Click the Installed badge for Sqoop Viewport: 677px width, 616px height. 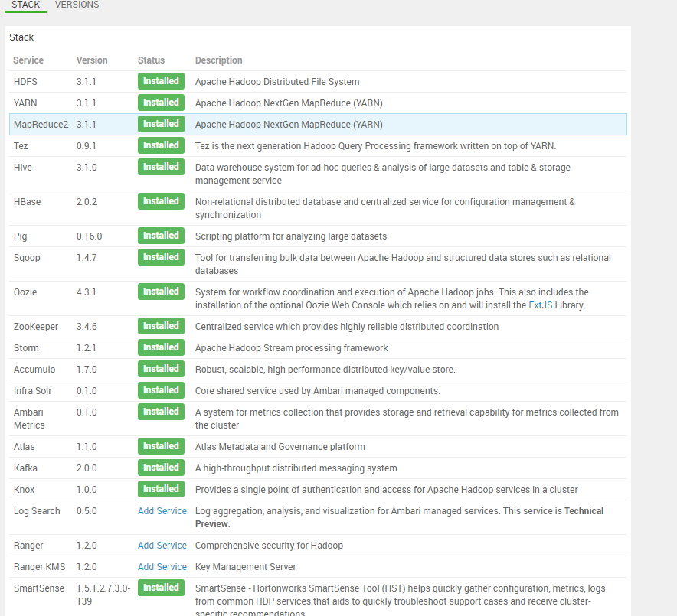[x=161, y=257]
